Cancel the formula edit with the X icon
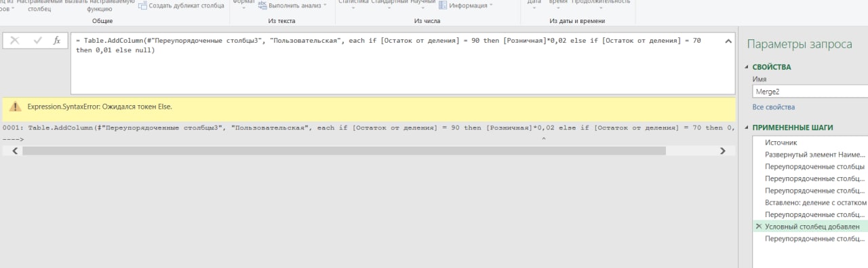Image resolution: width=868 pixels, height=268 pixels. point(15,41)
